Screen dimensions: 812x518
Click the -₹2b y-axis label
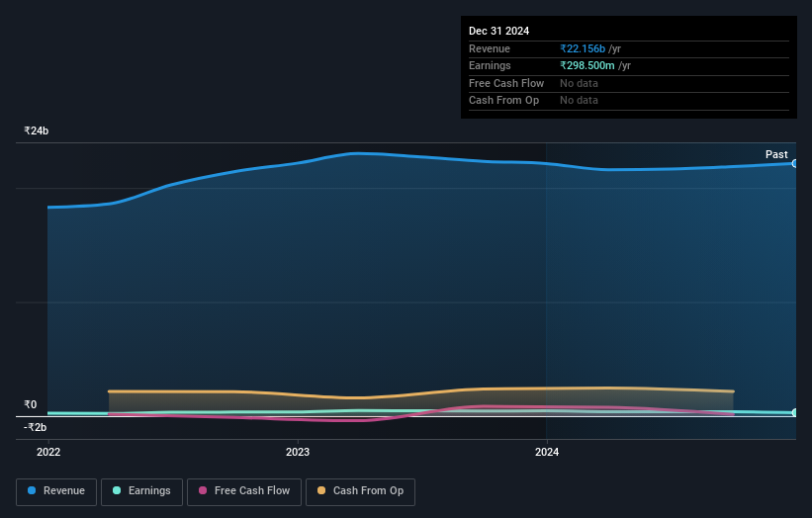[x=36, y=427]
